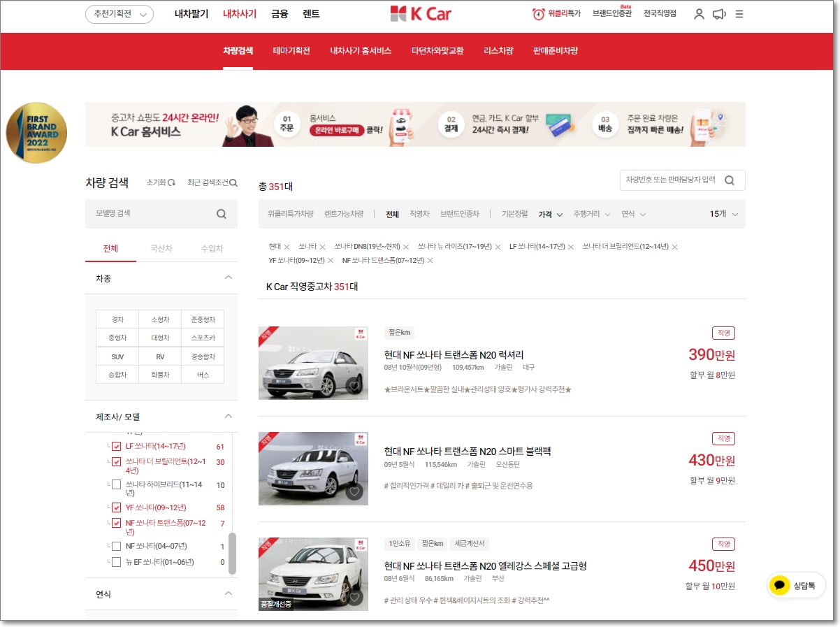Open the 타던차와맞교환 menu
The width and height of the screenshot is (840, 627).
pos(437,51)
